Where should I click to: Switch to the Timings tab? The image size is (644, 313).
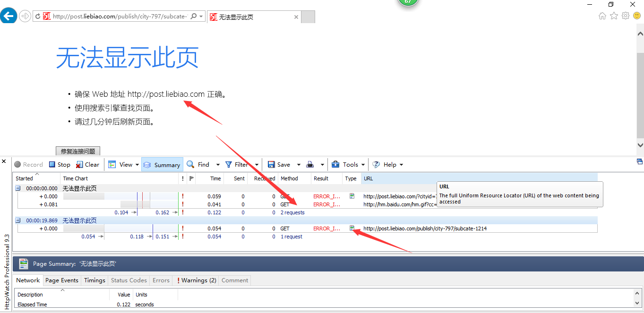coord(94,280)
